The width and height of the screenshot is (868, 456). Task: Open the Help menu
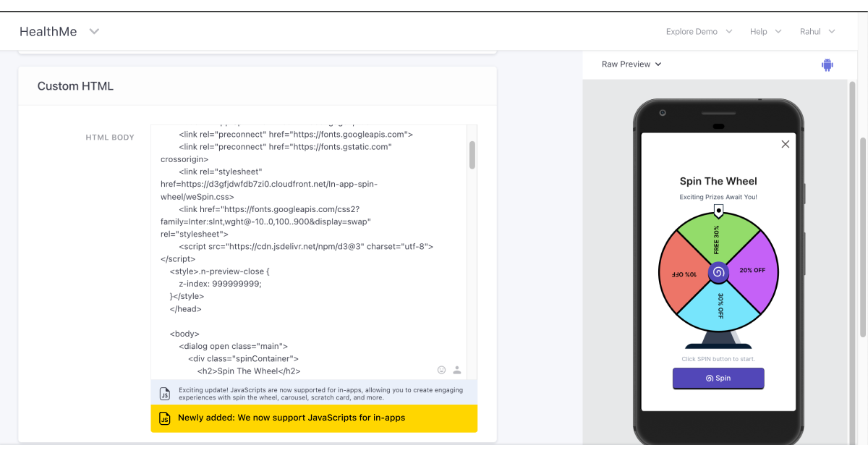[764, 31]
